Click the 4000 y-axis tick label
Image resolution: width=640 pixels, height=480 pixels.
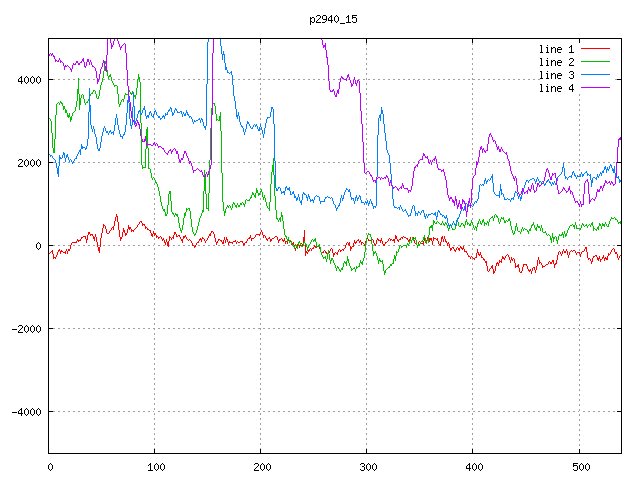click(27, 80)
